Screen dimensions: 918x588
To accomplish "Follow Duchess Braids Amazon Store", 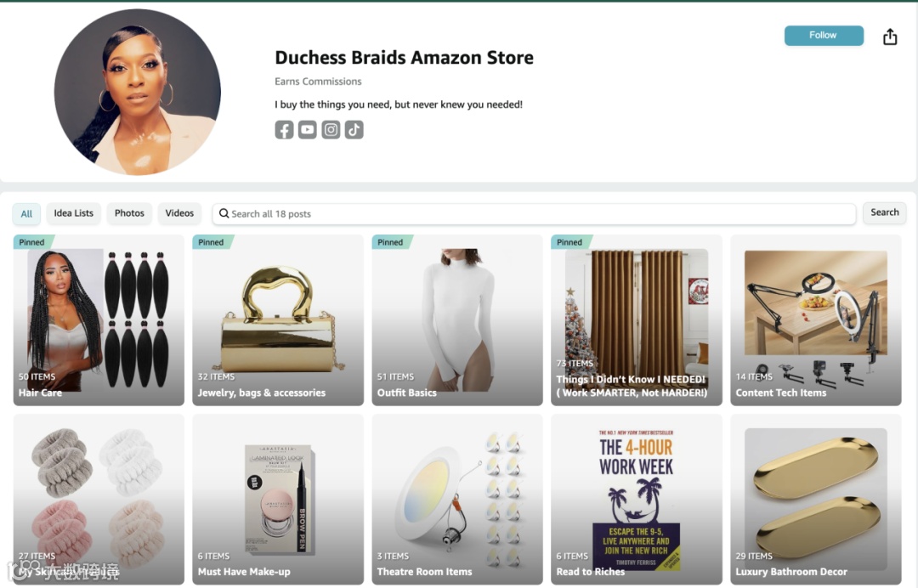I will (824, 35).
